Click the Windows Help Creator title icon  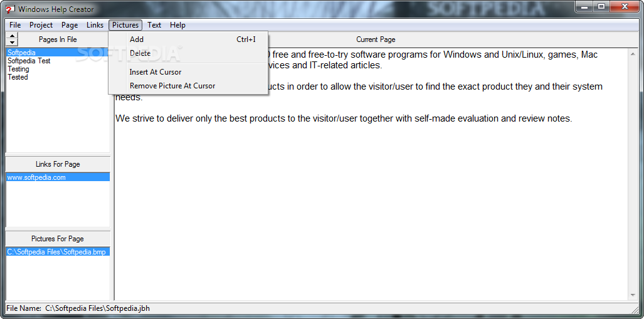[10, 9]
